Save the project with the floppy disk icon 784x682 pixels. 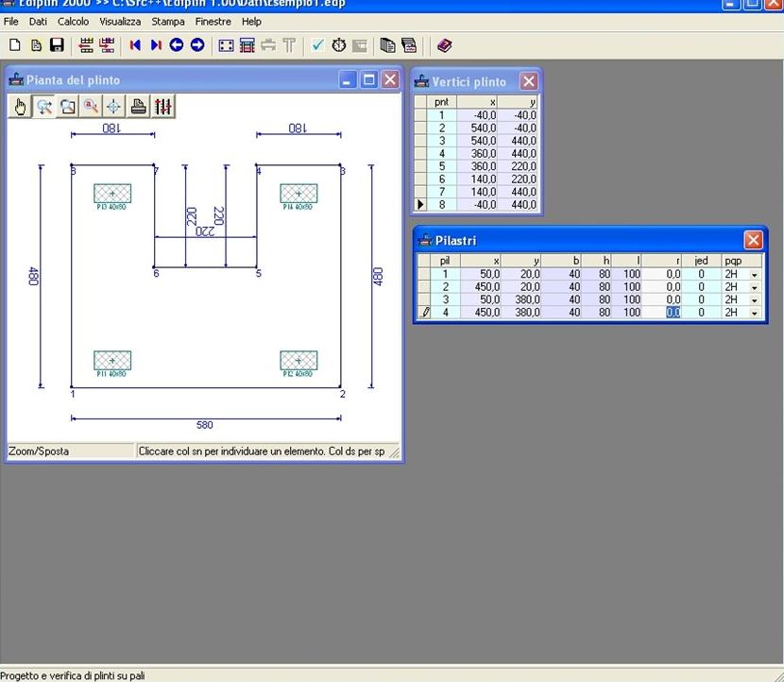(x=57, y=45)
